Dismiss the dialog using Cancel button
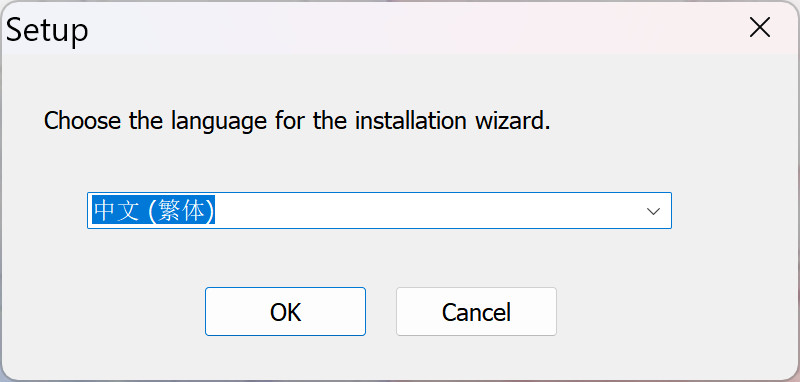Screen dimensions: 800x382 [476, 312]
